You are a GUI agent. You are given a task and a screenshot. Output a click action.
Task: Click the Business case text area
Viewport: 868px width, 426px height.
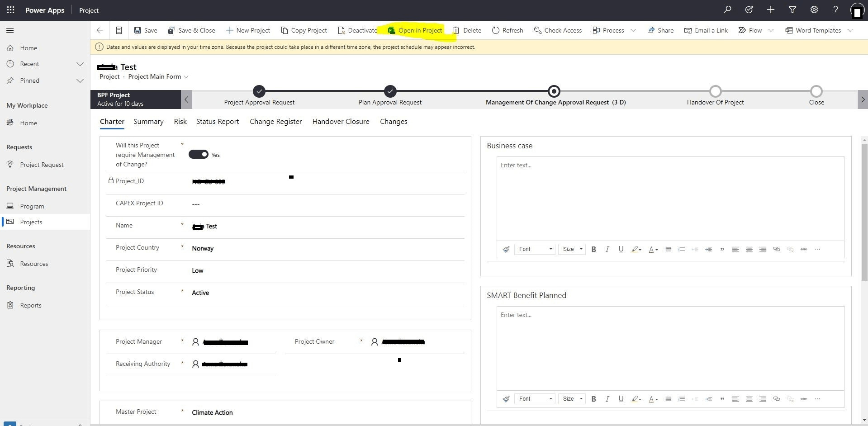click(x=670, y=199)
